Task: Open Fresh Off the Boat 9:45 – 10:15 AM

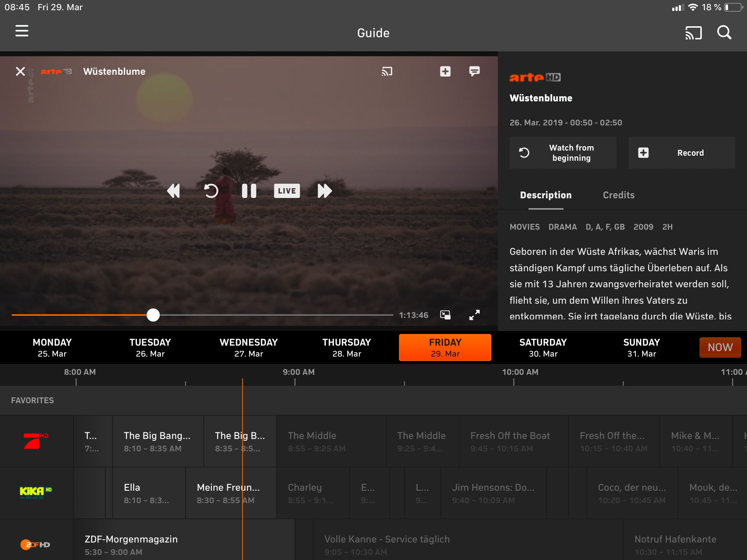Action: point(514,442)
